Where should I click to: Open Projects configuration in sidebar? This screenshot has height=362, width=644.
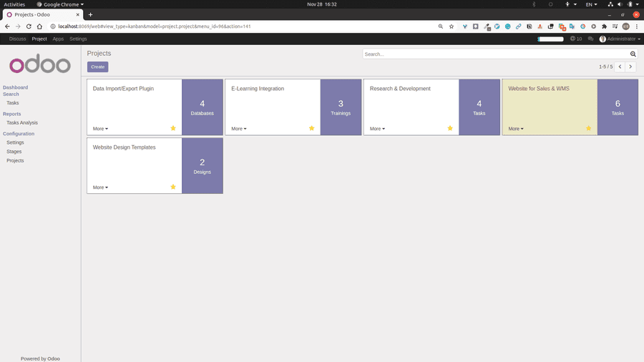click(x=15, y=160)
